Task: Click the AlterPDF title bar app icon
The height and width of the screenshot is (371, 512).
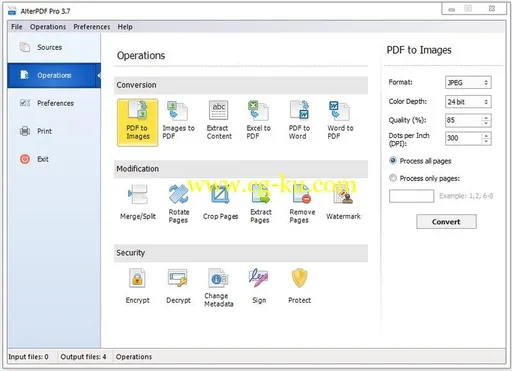Action: tap(12, 11)
